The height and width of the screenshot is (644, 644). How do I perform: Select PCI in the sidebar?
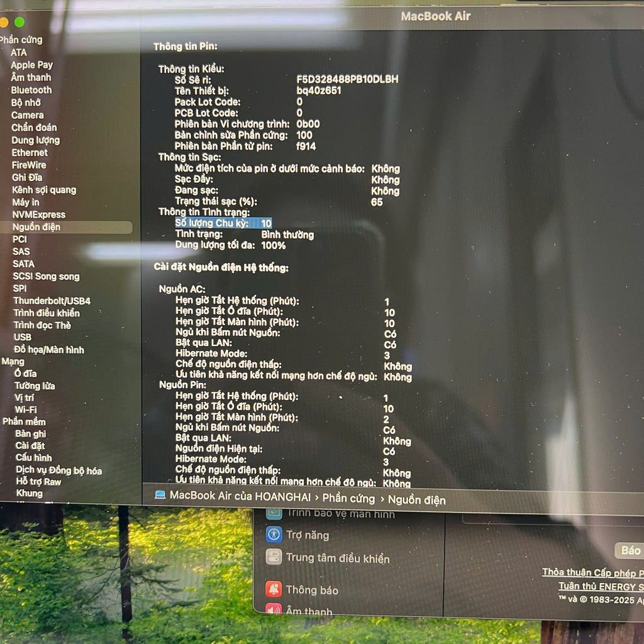pos(19,239)
